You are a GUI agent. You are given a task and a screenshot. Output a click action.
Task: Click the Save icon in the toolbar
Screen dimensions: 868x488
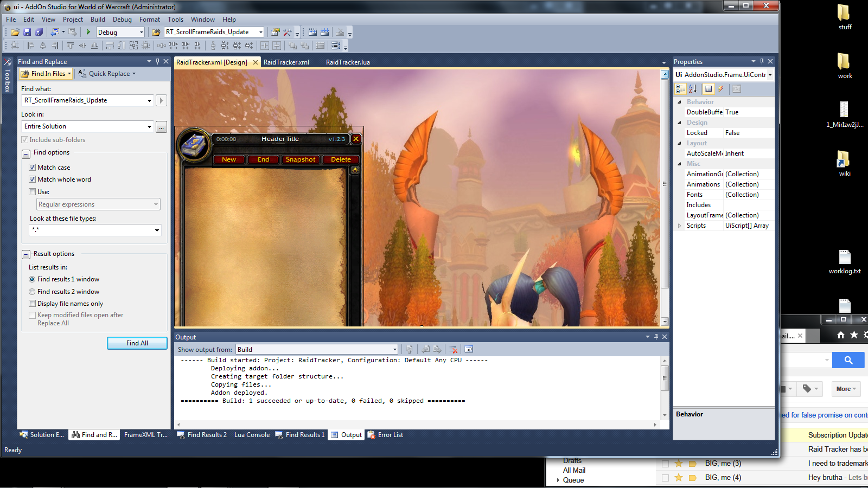27,33
